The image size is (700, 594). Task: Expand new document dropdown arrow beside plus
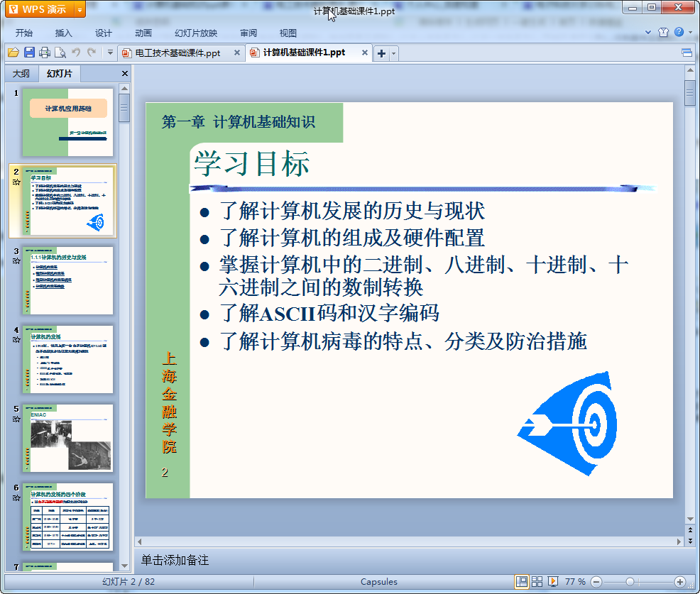pos(394,53)
